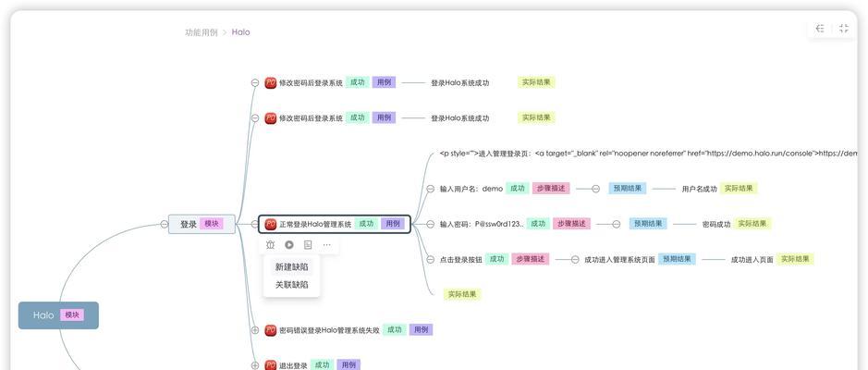Collapse branch before 成功进入管理系统页面
Screen dimensions: 868x370
pyautogui.click(x=575, y=259)
